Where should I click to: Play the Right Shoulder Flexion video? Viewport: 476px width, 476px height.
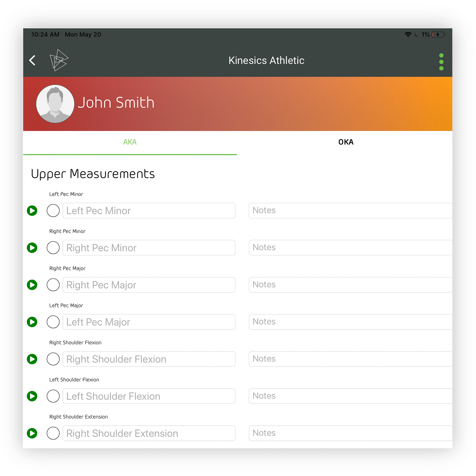tap(32, 359)
